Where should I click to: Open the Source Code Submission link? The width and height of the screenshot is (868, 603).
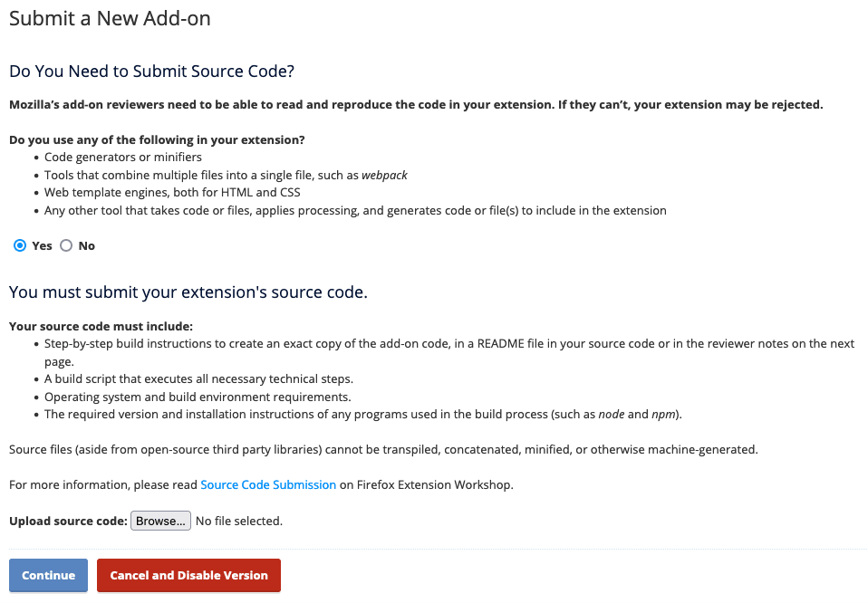(x=268, y=484)
